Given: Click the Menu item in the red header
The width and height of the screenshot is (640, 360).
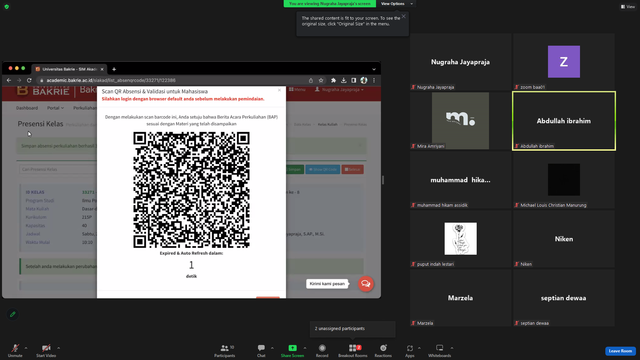Looking at the screenshot, I should pos(297,89).
